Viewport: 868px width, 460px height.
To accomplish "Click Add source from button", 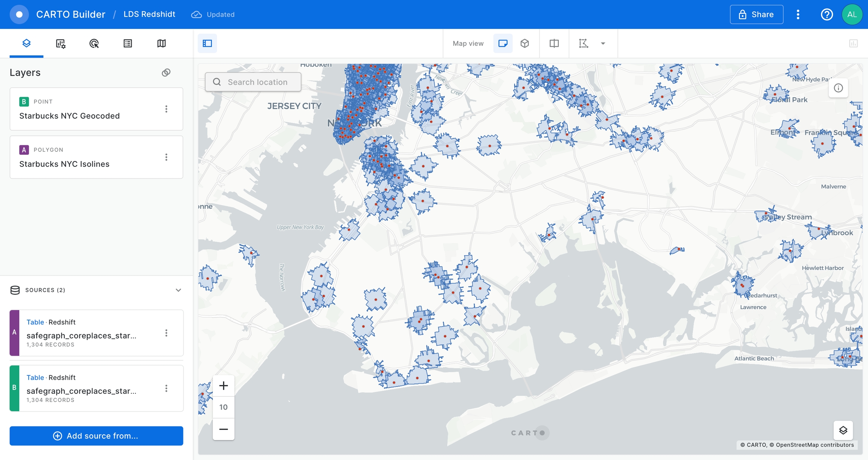I will point(96,436).
